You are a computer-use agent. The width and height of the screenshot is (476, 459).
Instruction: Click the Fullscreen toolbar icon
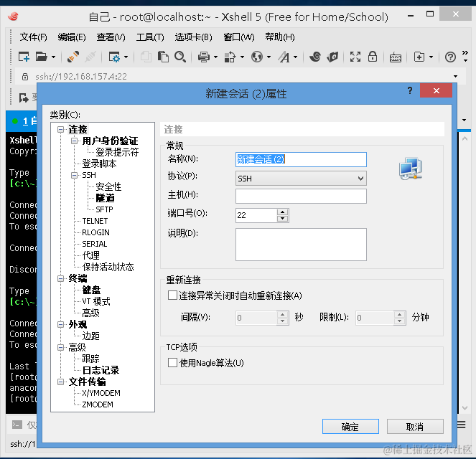355,57
